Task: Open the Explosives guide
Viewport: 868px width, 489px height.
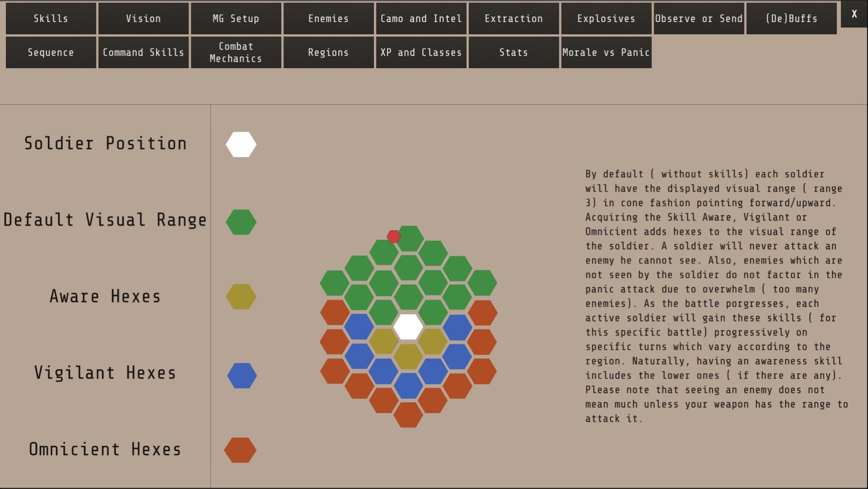Action: tap(606, 19)
